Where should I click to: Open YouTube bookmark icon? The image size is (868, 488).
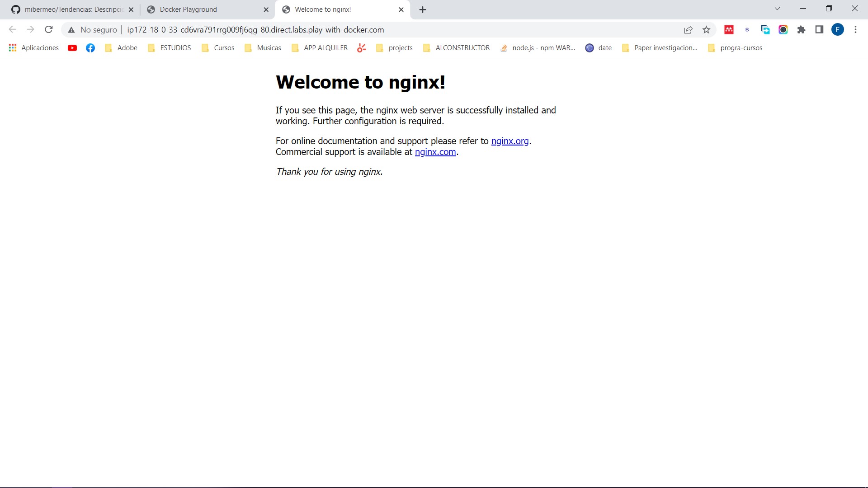pyautogui.click(x=72, y=48)
